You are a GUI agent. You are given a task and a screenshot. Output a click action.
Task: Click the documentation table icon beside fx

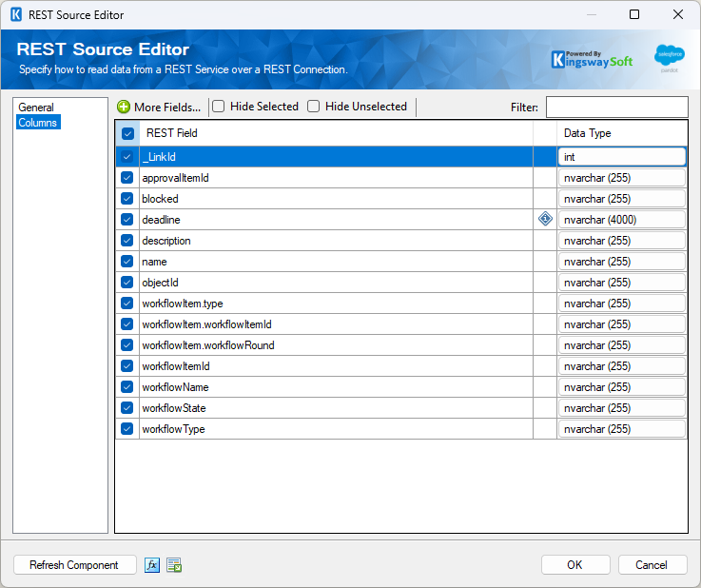click(174, 565)
